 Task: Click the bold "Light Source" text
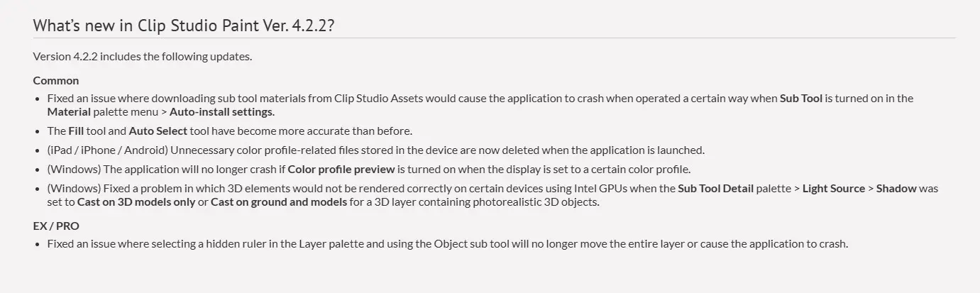pos(834,189)
